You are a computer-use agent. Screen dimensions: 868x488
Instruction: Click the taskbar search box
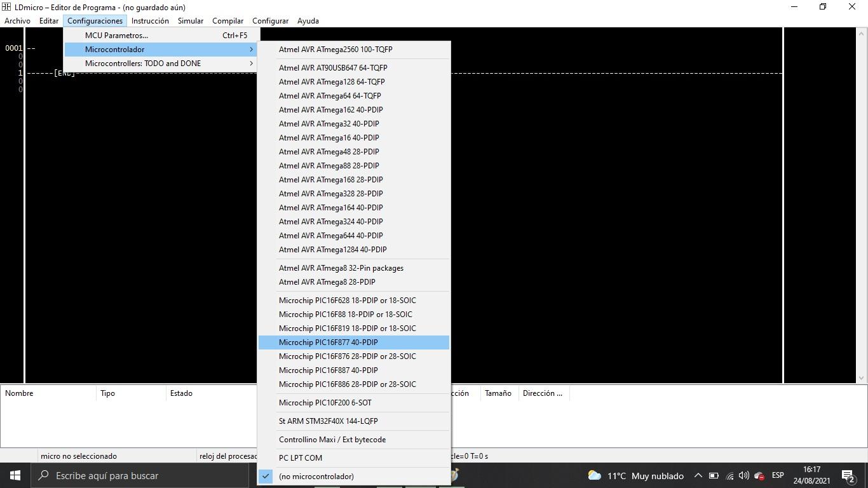tap(140, 475)
